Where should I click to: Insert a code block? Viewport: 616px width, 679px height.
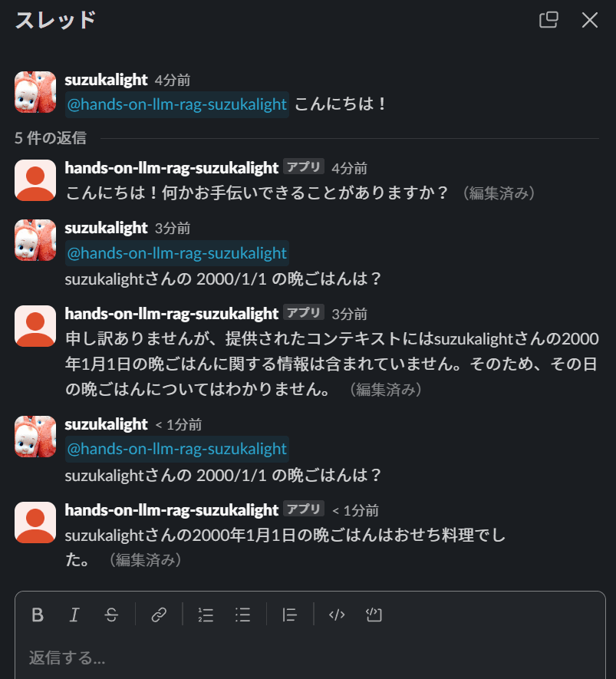tap(374, 615)
